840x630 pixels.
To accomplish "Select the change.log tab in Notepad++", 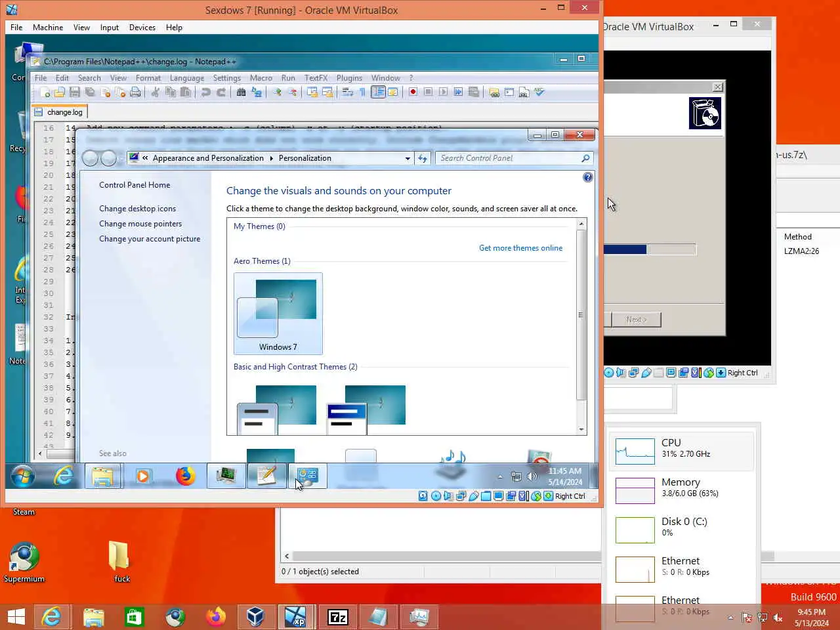I will [58, 112].
